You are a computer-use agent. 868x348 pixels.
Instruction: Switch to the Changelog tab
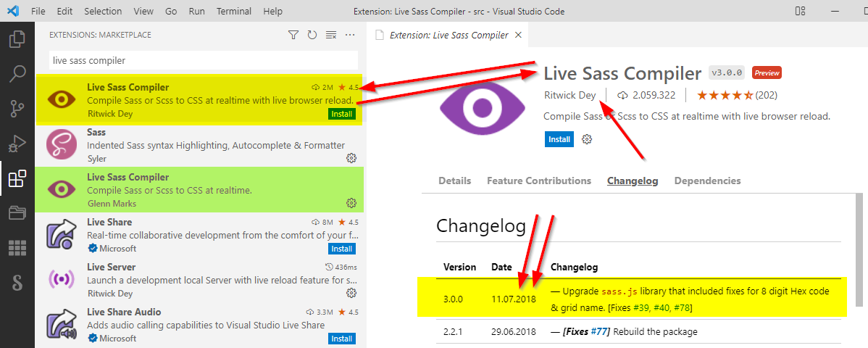[x=633, y=181]
